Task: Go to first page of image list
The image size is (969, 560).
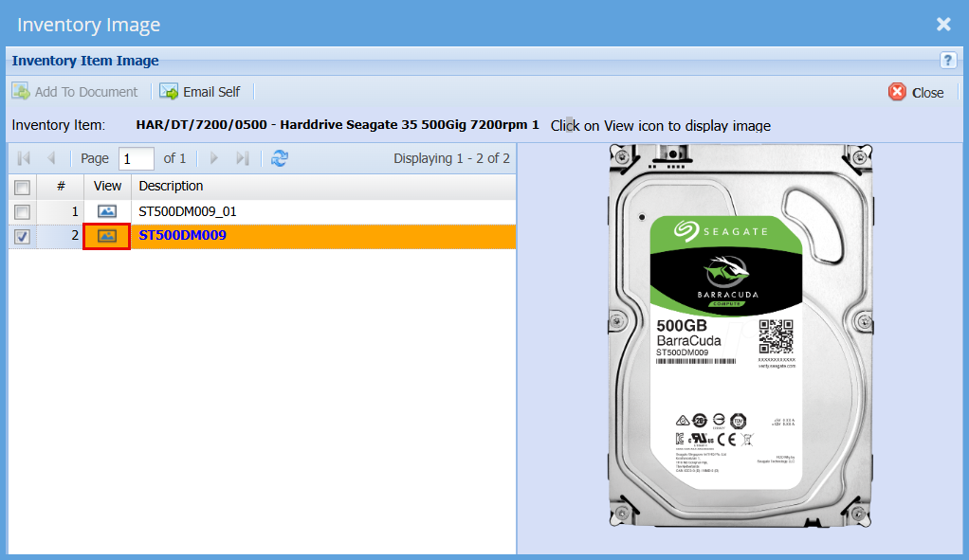Action: [24, 158]
